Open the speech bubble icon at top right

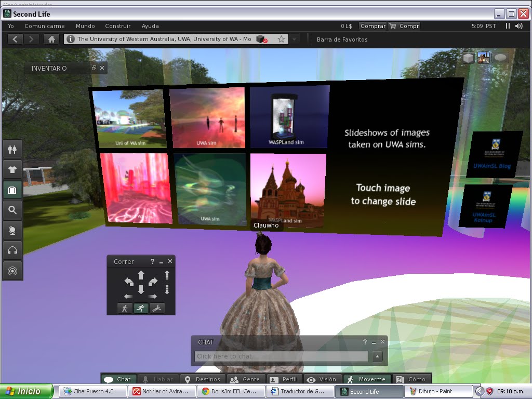(x=501, y=58)
